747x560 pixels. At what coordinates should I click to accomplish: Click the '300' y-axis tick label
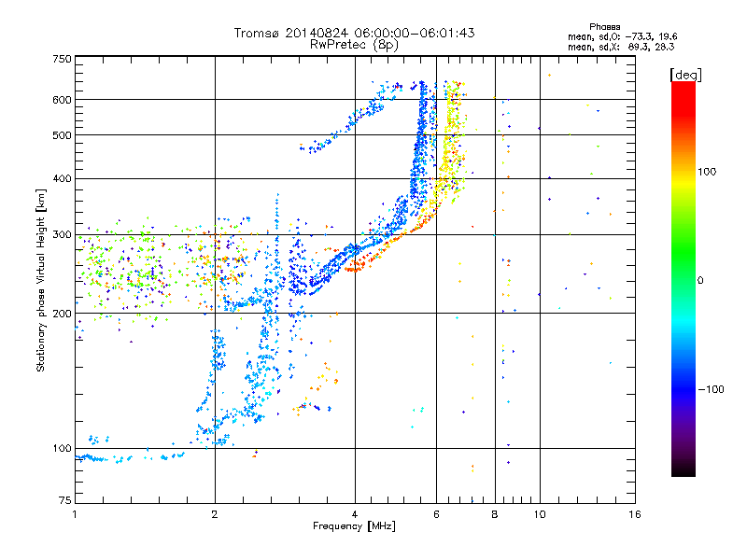click(62, 235)
